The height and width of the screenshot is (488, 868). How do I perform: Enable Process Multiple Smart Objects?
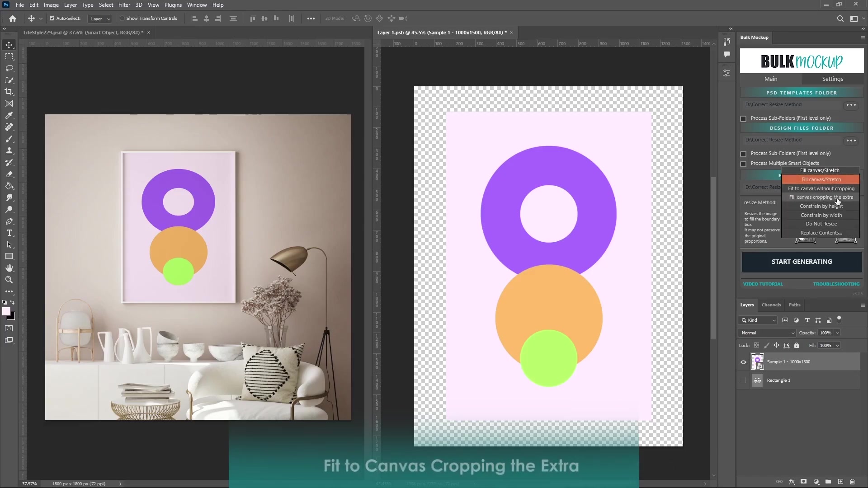(x=744, y=164)
